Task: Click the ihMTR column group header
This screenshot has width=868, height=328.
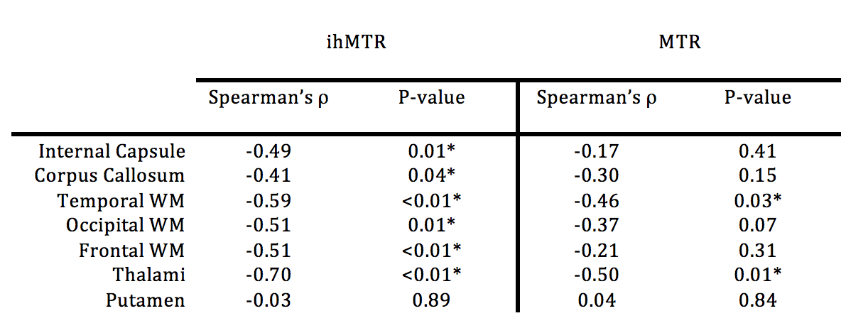Action: (354, 42)
